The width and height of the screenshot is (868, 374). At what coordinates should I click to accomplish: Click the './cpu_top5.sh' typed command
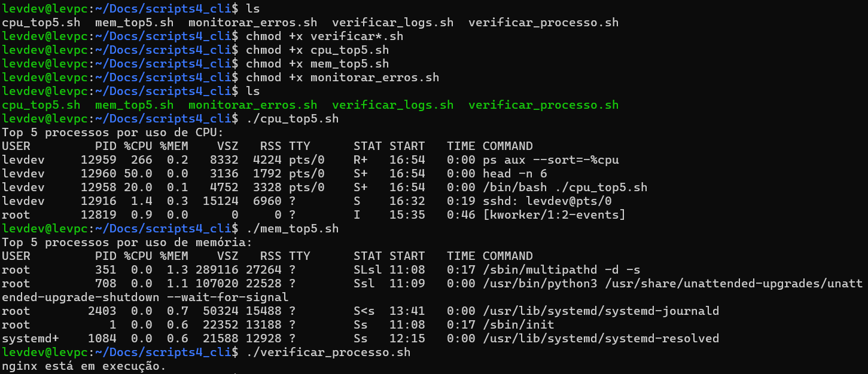(x=292, y=119)
